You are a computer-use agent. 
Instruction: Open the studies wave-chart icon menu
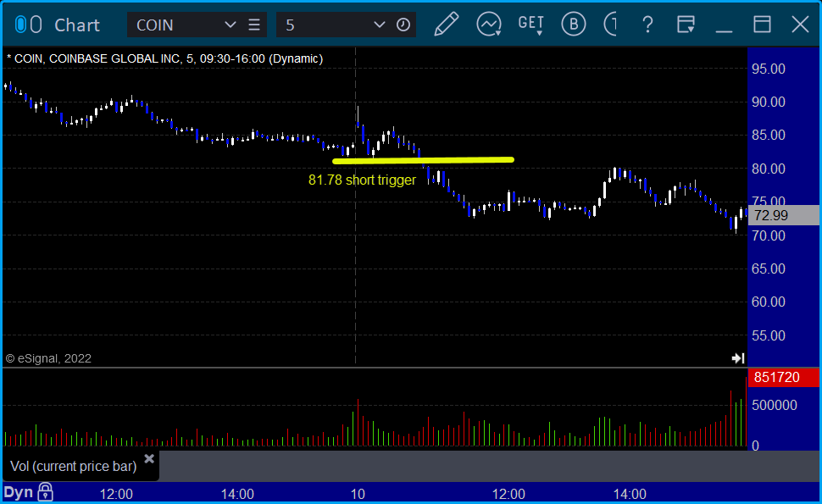point(489,24)
